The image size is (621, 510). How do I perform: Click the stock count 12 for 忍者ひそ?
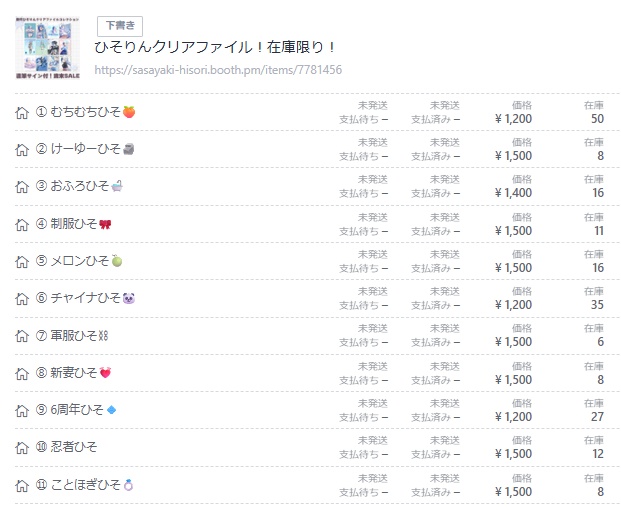[x=597, y=454]
